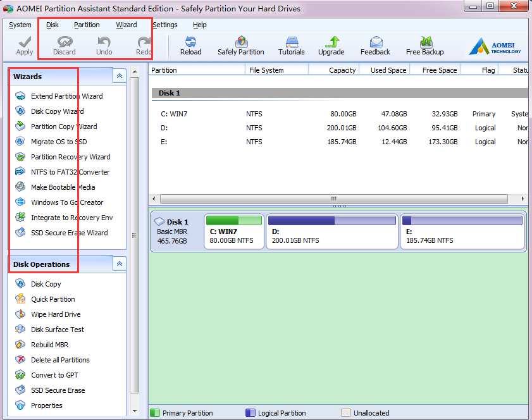Click the Disk 1 group header
This screenshot has width=532, height=420.
click(340, 93)
